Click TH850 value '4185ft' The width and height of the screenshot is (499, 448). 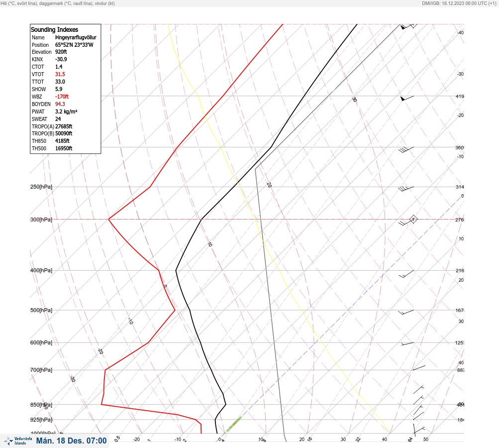pyautogui.click(x=62, y=141)
